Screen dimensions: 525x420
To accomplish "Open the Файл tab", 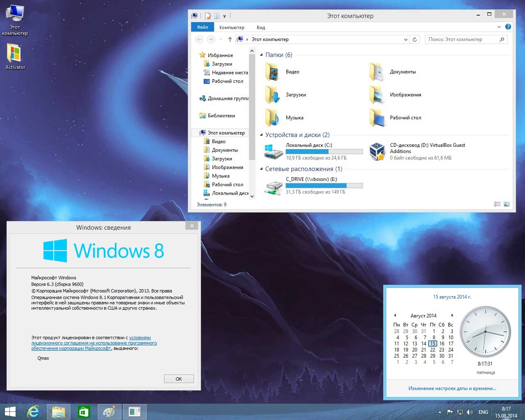I will click(203, 27).
